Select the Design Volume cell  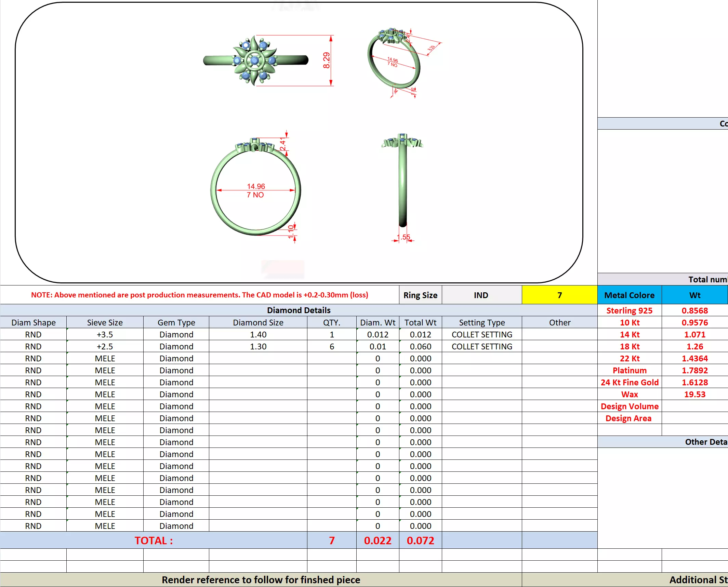click(629, 406)
